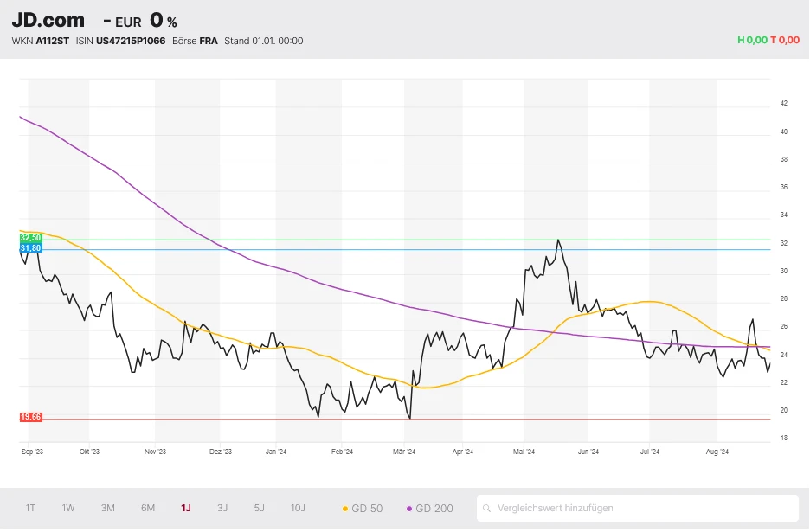Open the 5J time range view
Viewport: 810px width, 532px height.
pyautogui.click(x=260, y=509)
